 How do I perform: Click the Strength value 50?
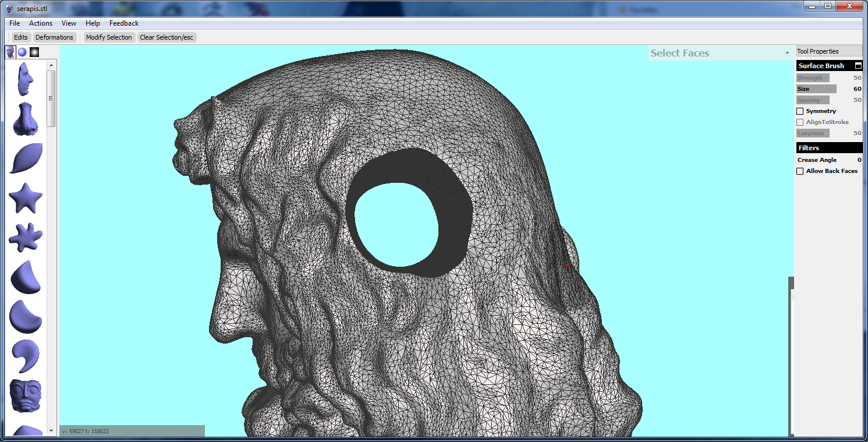[858, 78]
